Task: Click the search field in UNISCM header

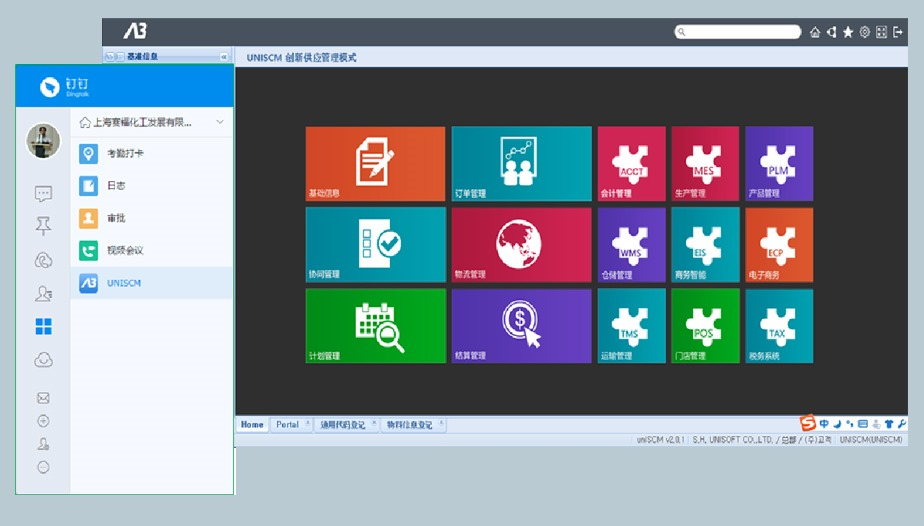Action: 738,32
